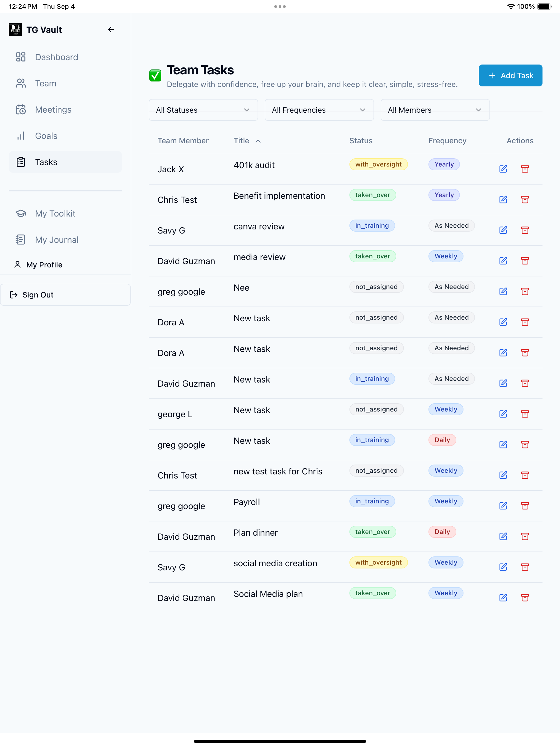The image size is (560, 747).
Task: Edit the 401k audit task
Action: [x=503, y=169]
